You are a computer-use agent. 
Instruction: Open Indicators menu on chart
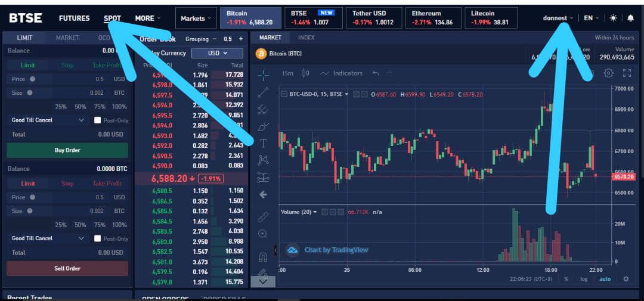coord(341,73)
